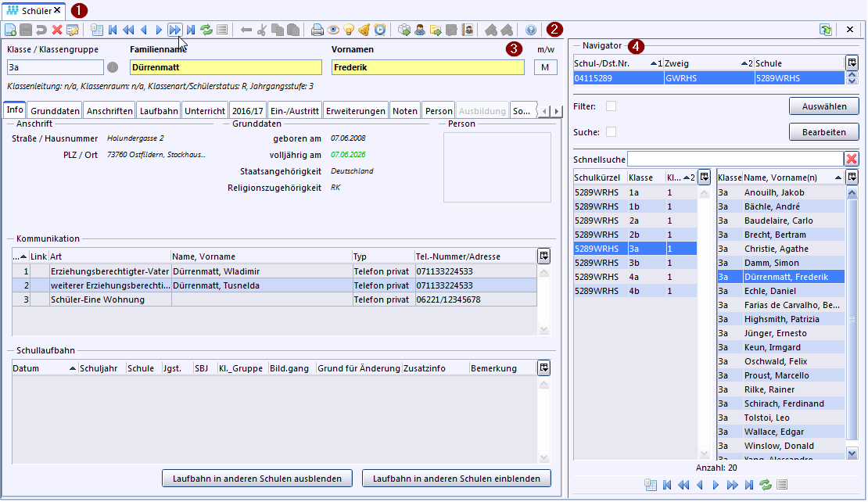868x502 pixels.
Task: Open column chooser of Navigator school grid
Action: tap(852, 63)
